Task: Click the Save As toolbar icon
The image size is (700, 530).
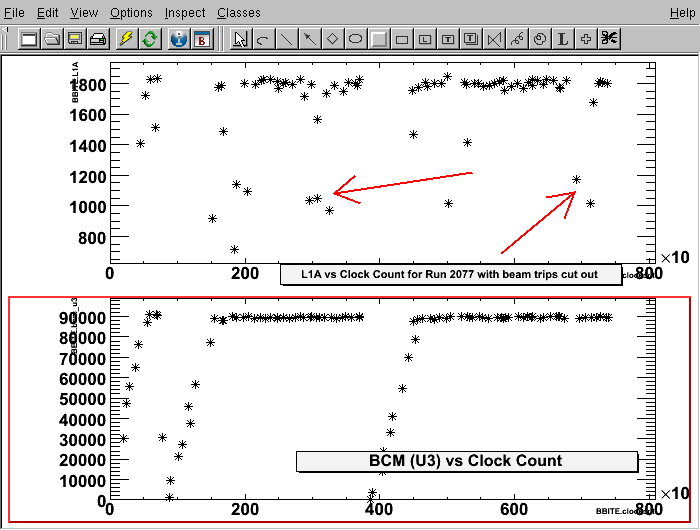Action: [x=75, y=39]
